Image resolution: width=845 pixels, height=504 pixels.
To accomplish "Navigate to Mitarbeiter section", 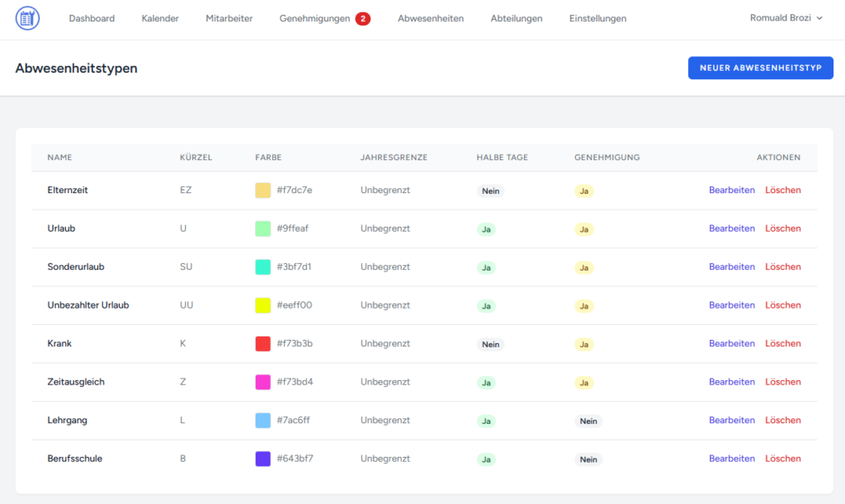I will pos(229,18).
